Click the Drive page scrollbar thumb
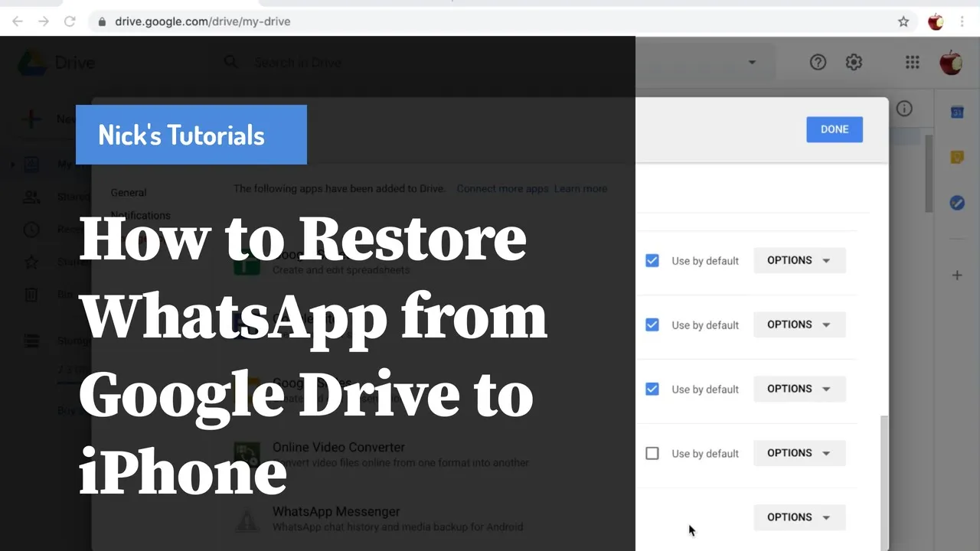This screenshot has width=980, height=551. [929, 174]
